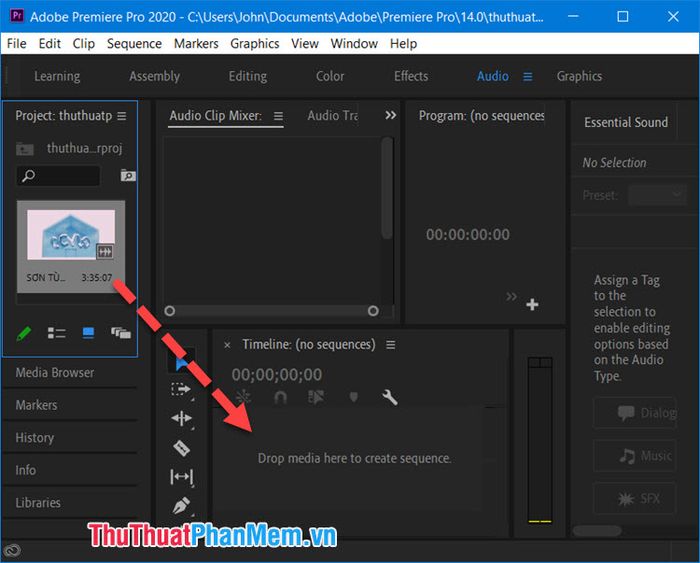Switch to the Audio Track Mixer tab

tap(333, 116)
